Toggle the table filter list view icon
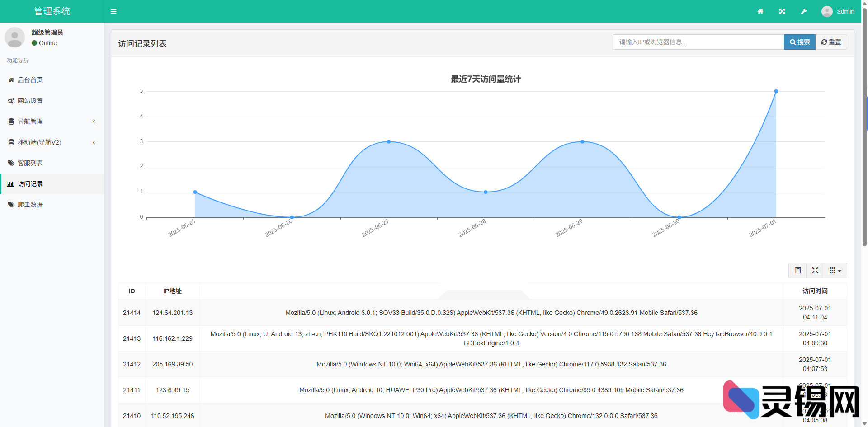The width and height of the screenshot is (868, 427). 797,270
